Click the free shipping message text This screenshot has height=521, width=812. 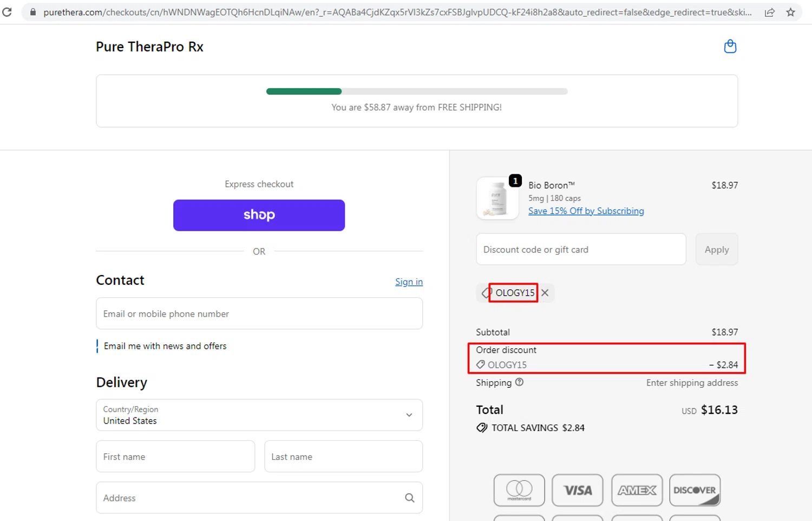(x=416, y=107)
